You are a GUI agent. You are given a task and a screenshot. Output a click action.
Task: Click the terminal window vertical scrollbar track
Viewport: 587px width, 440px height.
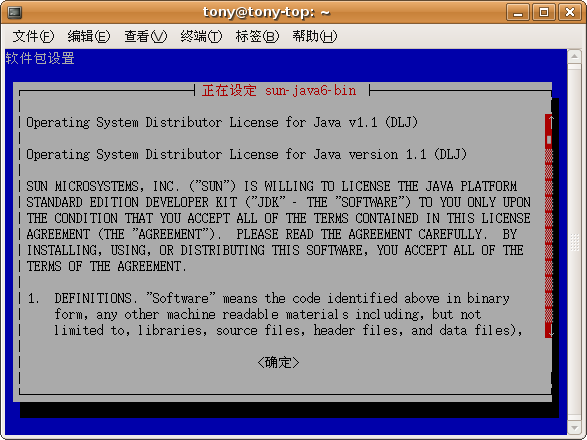[x=574, y=242]
